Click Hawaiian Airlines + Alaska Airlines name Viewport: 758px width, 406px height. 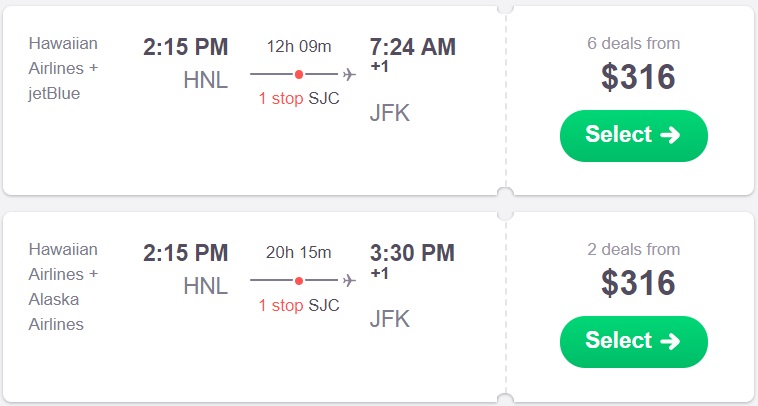64,286
